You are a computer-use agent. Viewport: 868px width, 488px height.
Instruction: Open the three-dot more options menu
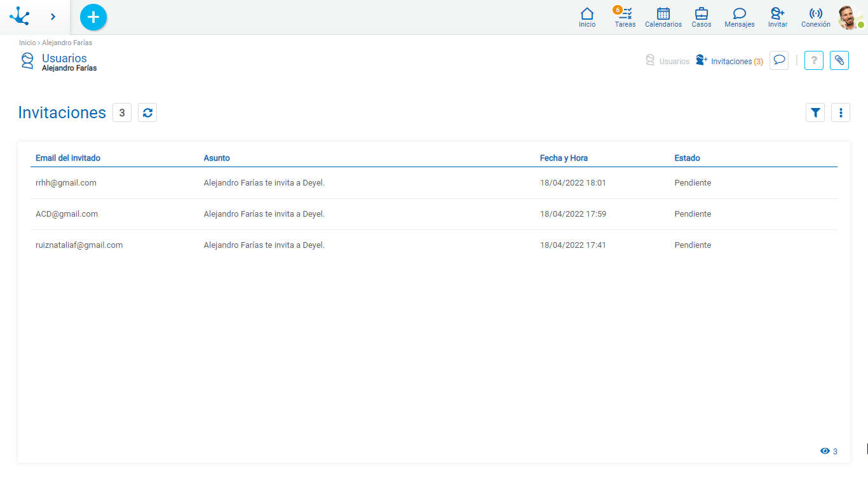841,112
